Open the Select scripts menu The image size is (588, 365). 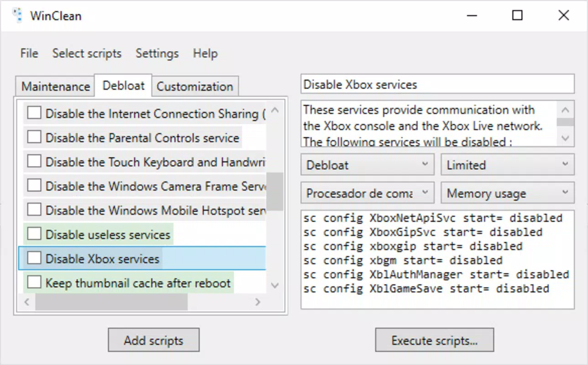click(x=87, y=53)
